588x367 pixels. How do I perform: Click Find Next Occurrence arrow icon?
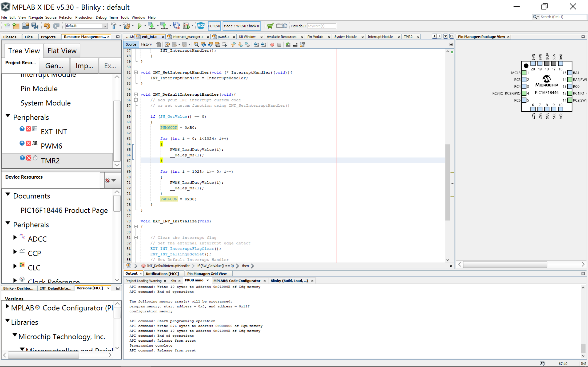click(211, 44)
